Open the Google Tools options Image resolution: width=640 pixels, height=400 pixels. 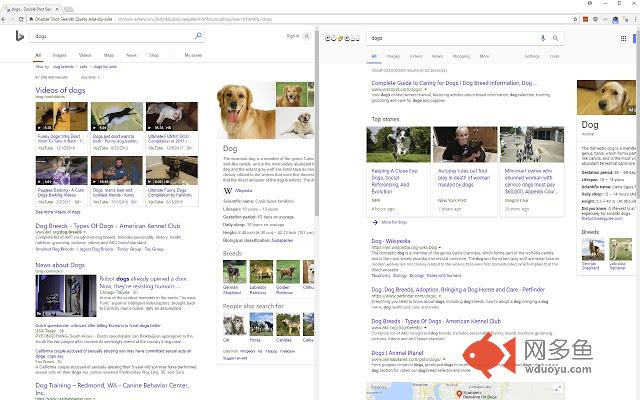tap(554, 56)
